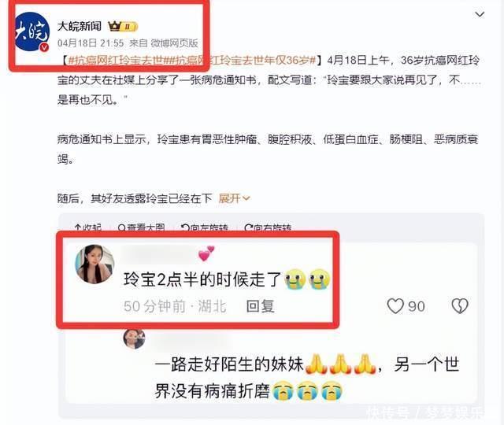Click the 微博网页版 source link
The image size is (504, 425).
[175, 42]
